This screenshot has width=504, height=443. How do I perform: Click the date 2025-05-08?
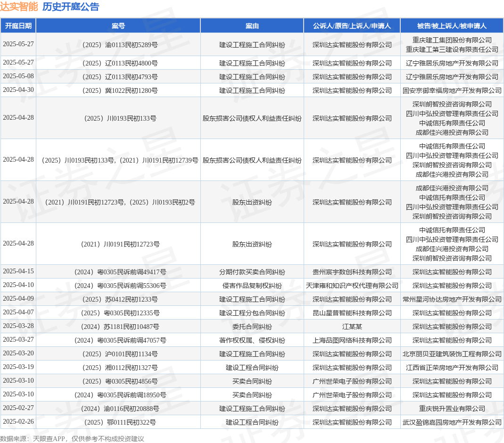point(18,76)
